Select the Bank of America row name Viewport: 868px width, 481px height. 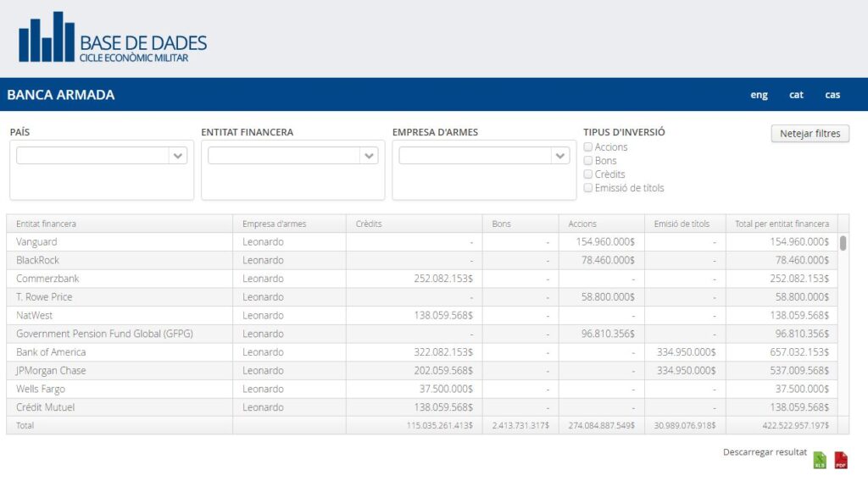[51, 351]
